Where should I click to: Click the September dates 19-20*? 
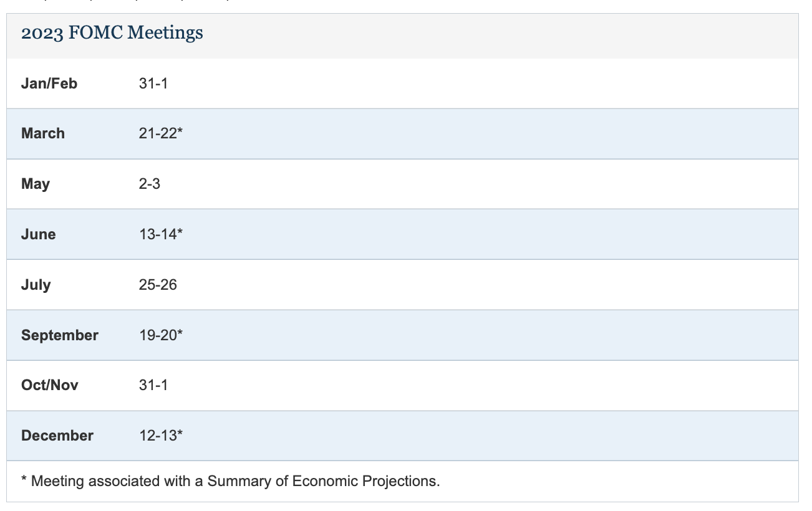(161, 335)
